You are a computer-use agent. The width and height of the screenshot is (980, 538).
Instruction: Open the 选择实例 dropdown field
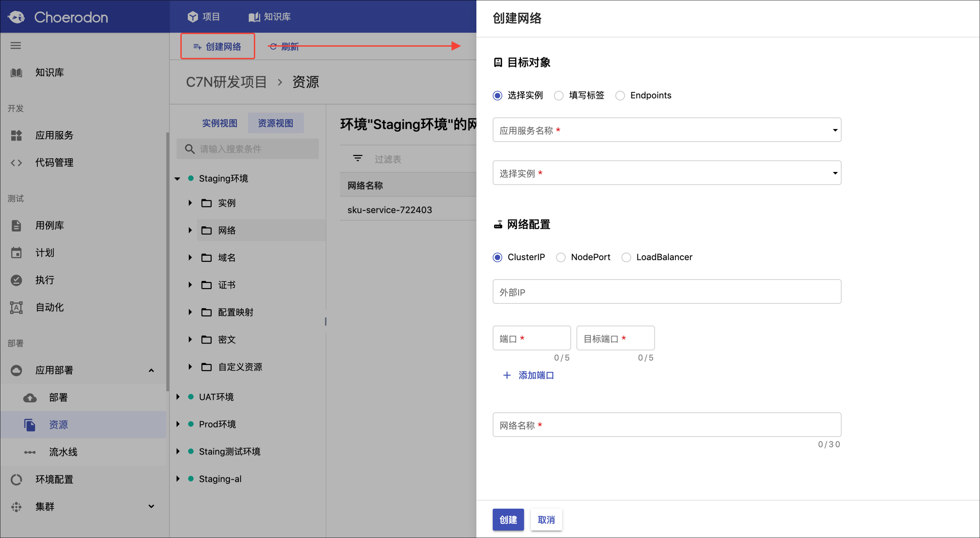pyautogui.click(x=667, y=173)
